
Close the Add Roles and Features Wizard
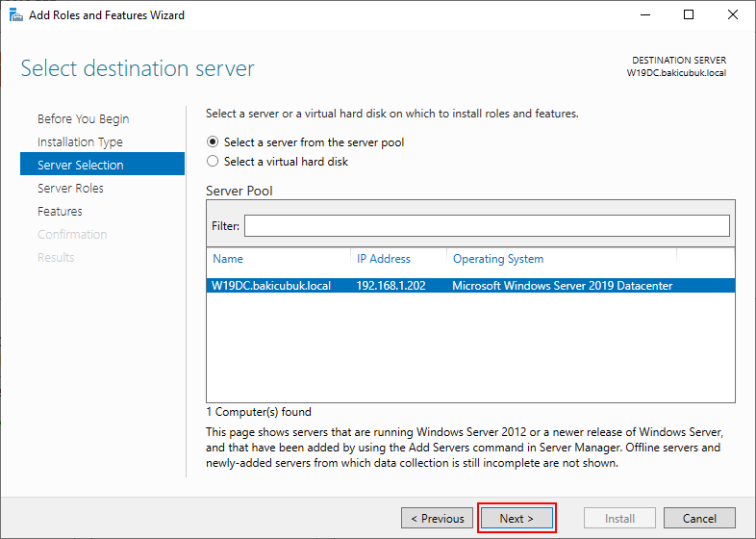732,15
